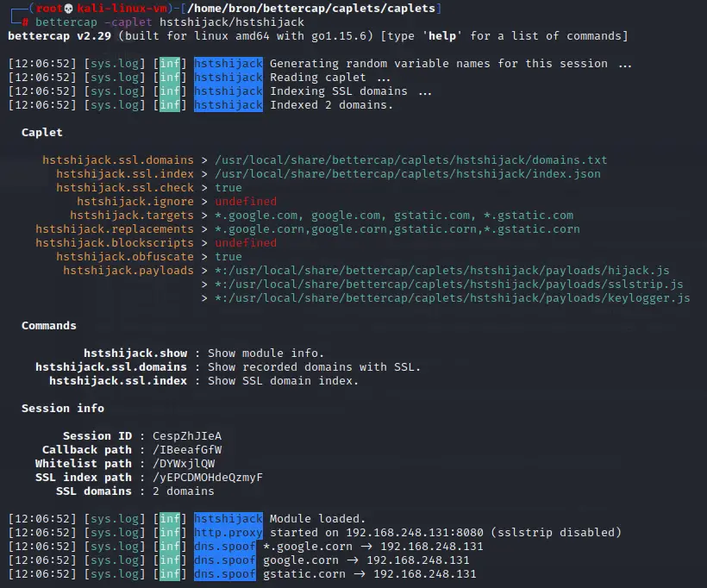Click the Session ID value 'CespZhJIeA'
This screenshot has width=707, height=588.
(x=187, y=436)
